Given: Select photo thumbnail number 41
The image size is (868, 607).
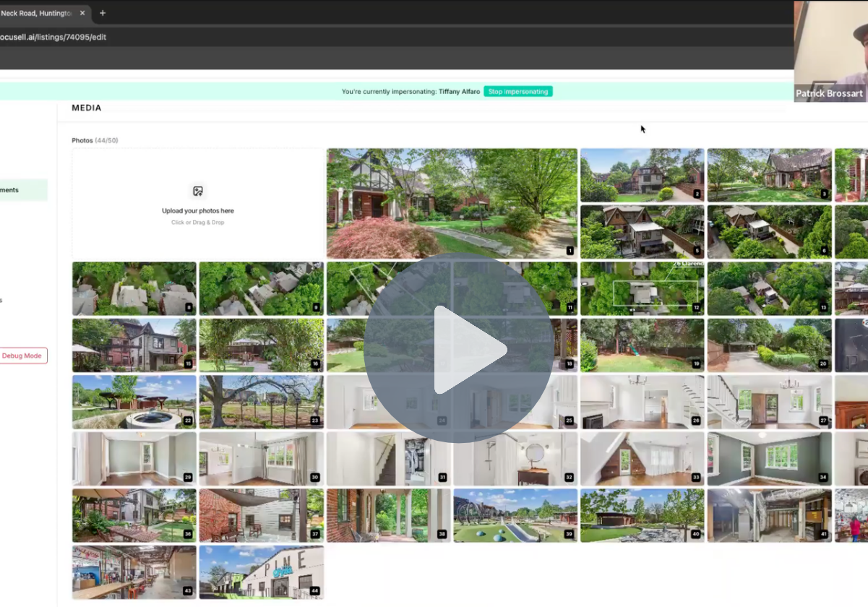Looking at the screenshot, I should point(770,515).
